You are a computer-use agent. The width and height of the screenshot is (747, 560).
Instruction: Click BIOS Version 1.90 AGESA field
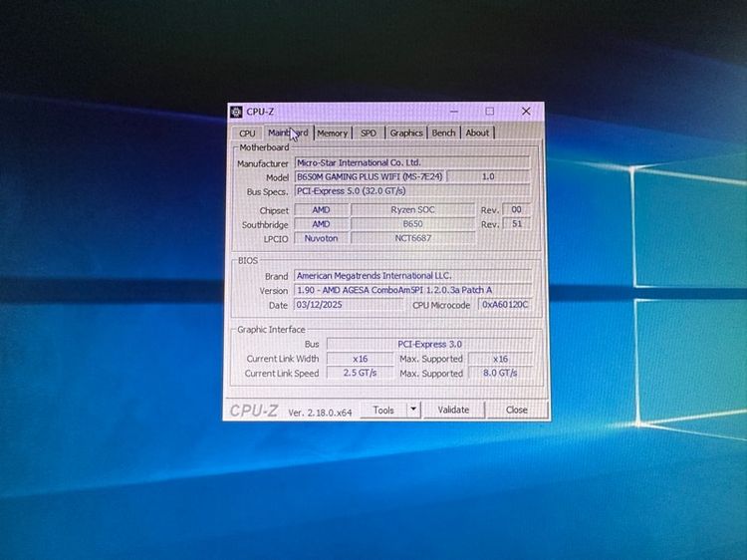tap(412, 290)
